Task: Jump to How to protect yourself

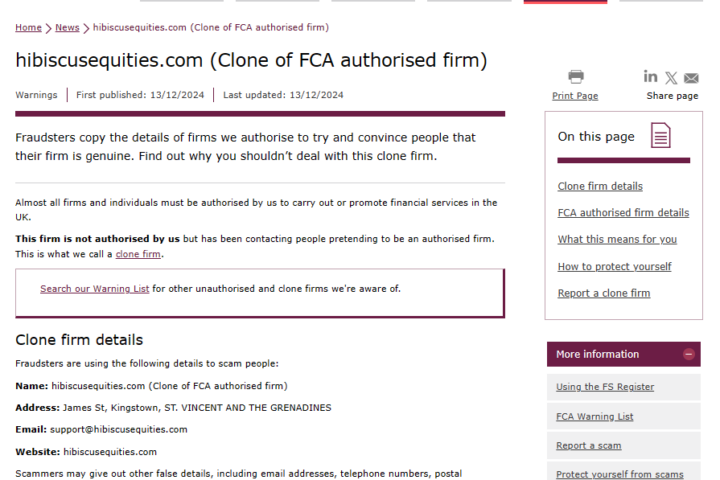Action: tap(614, 266)
